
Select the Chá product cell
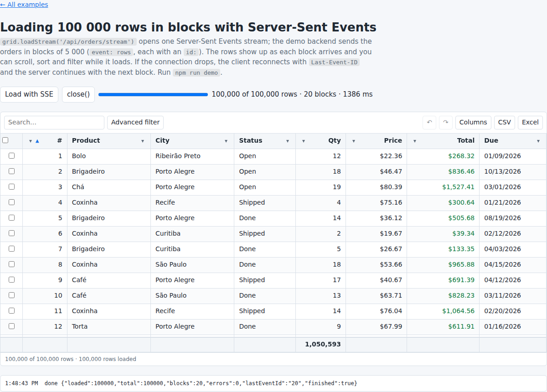109,187
